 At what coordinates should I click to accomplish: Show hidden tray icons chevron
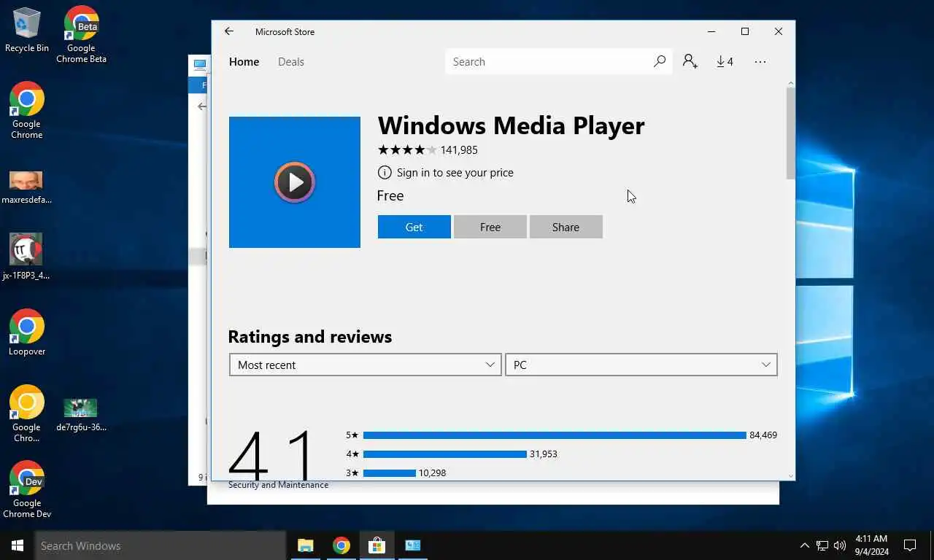(x=805, y=545)
